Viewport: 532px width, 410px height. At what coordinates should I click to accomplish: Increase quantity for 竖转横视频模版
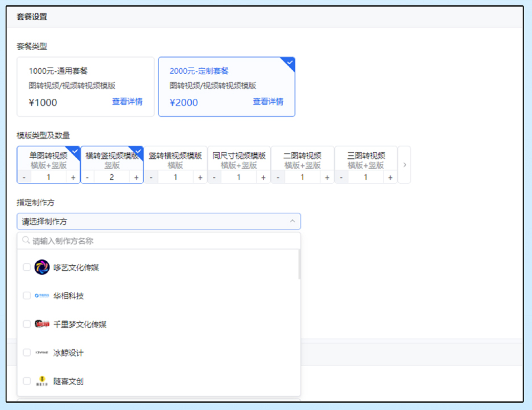[x=200, y=177]
